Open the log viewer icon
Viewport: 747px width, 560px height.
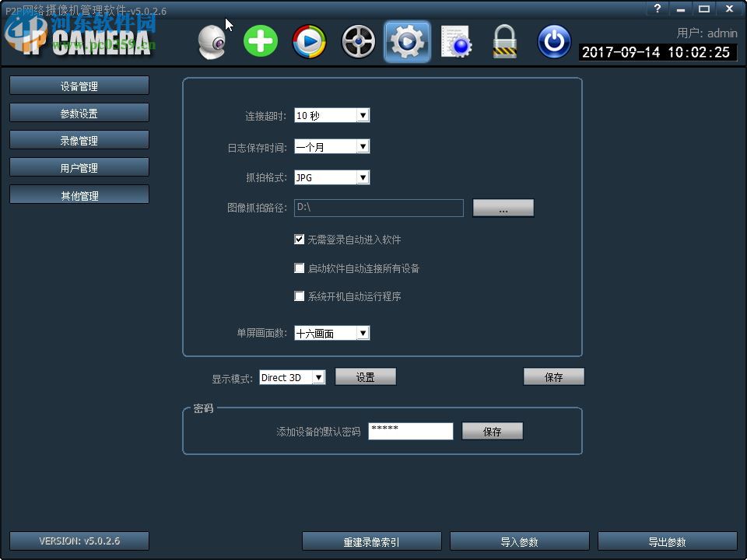point(455,40)
